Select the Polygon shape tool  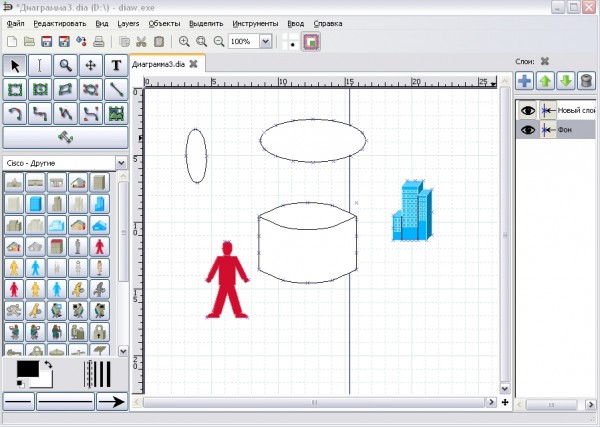click(x=65, y=90)
